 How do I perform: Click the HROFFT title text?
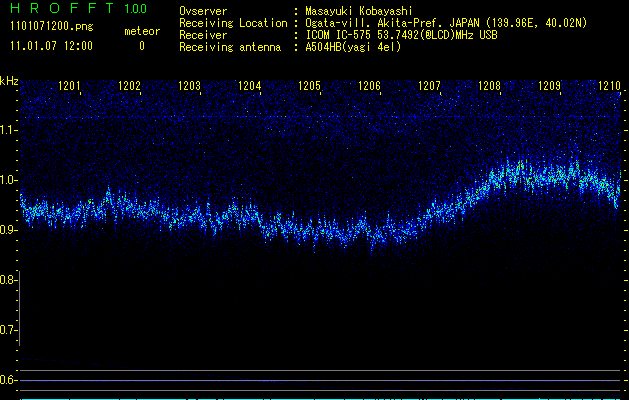(x=62, y=9)
